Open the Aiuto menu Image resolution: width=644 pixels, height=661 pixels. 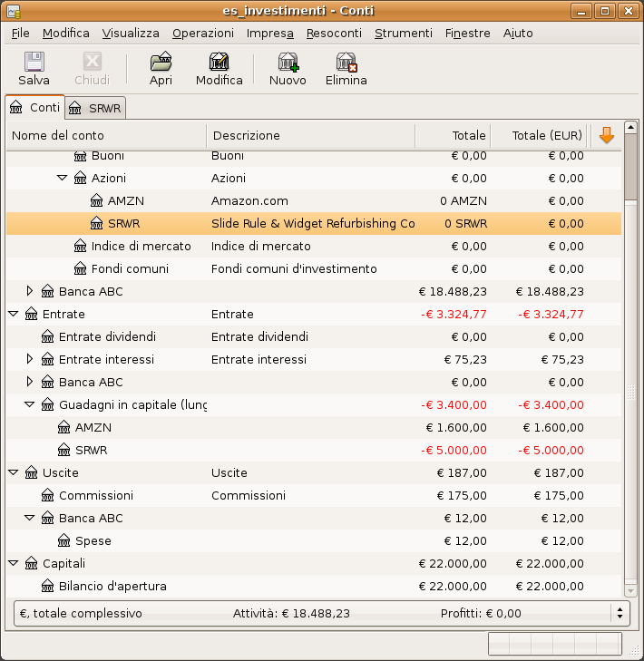pos(518,34)
